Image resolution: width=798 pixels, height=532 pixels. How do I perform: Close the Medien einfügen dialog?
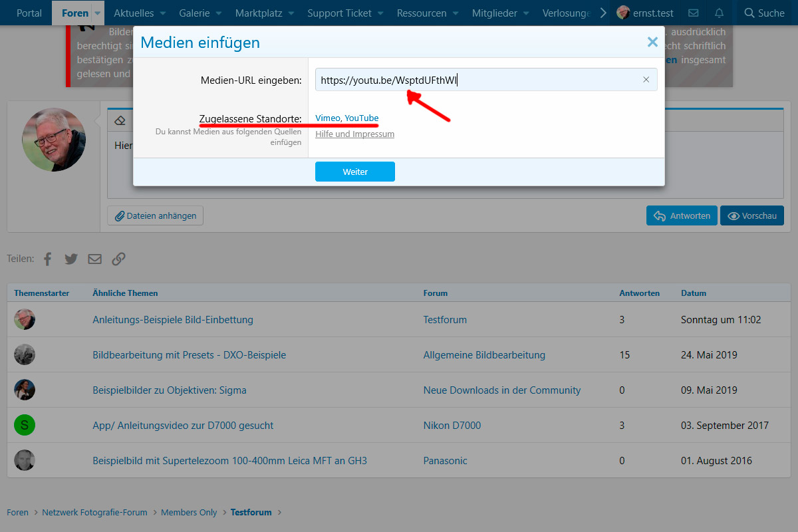click(x=652, y=42)
